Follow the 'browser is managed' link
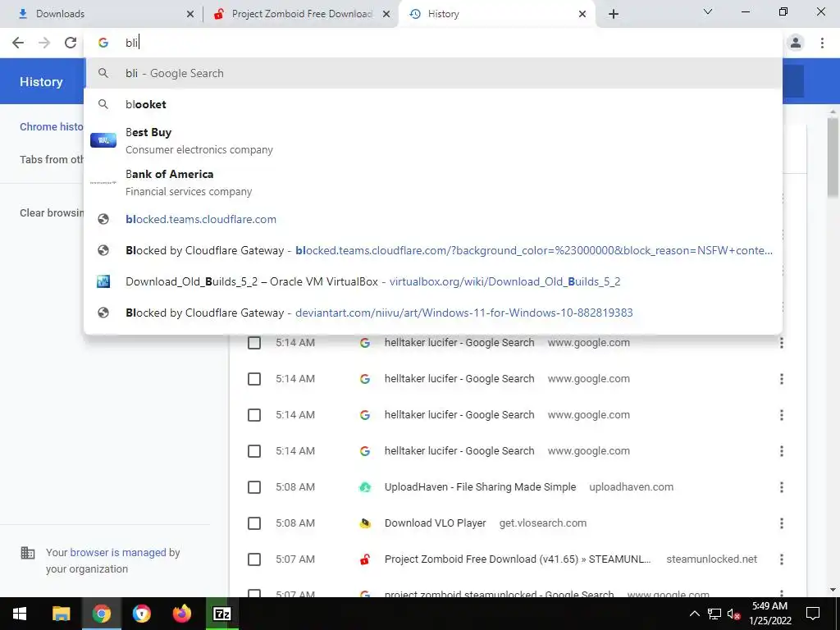840x630 pixels. point(118,552)
